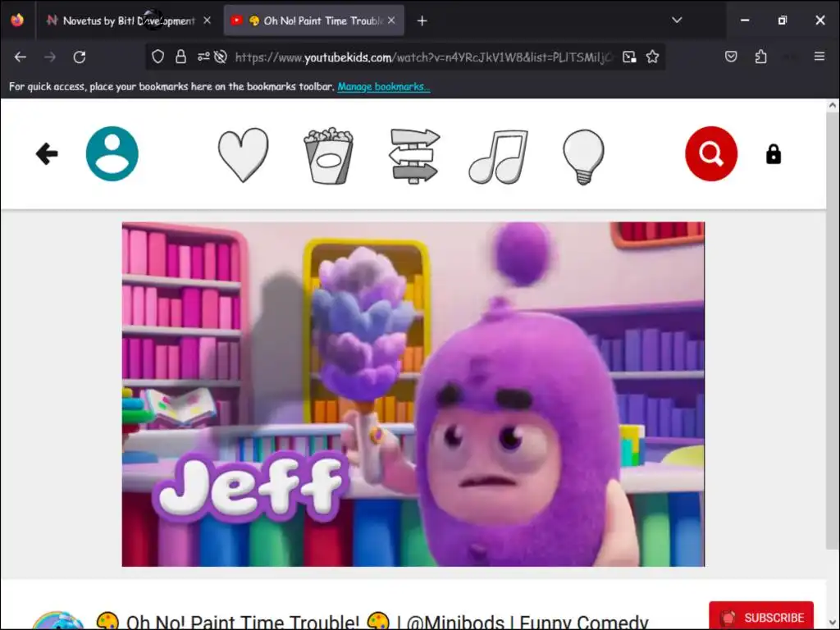
Task: Bookmark this page with the star
Action: coord(652,57)
